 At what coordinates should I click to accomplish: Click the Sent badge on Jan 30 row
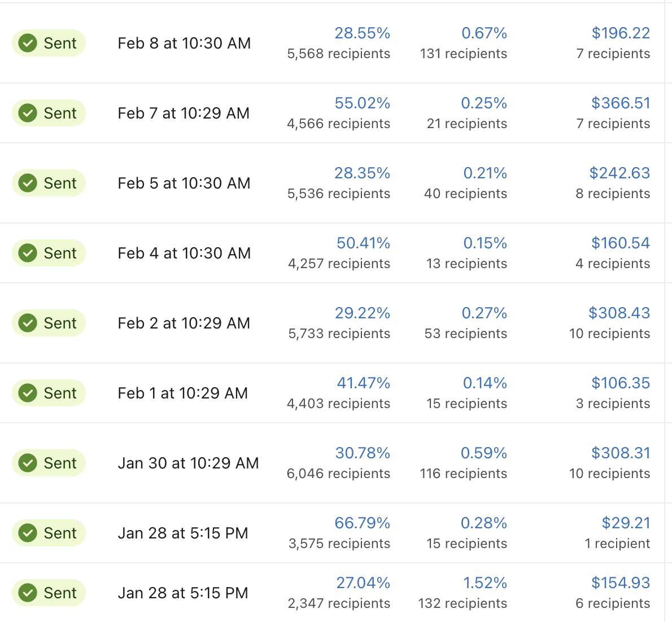click(x=49, y=463)
